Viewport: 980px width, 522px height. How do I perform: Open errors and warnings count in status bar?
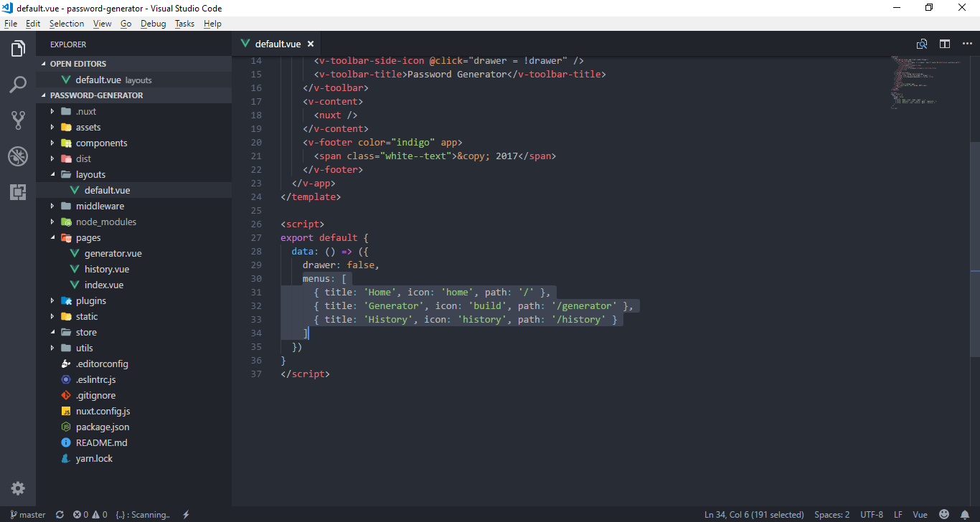click(90, 514)
